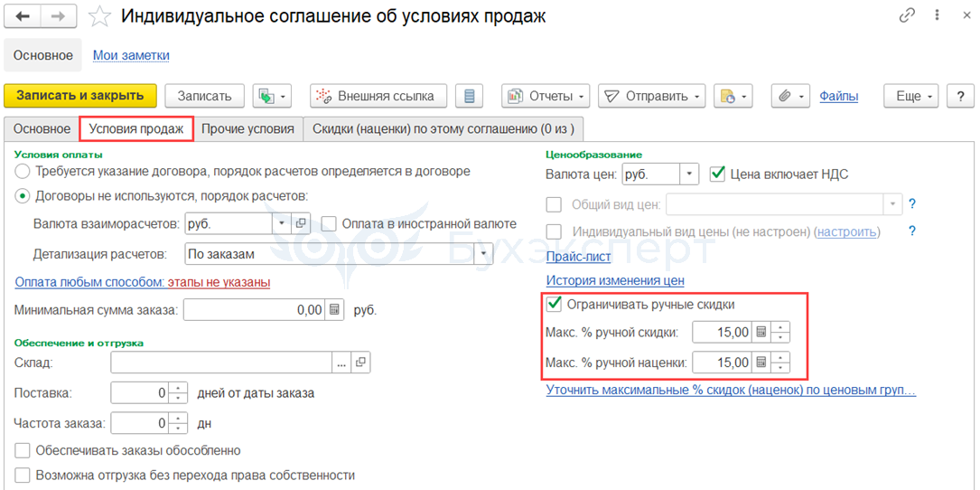Enable the Индивидуальный вид цены checkbox
The height and width of the screenshot is (490, 980).
[555, 231]
